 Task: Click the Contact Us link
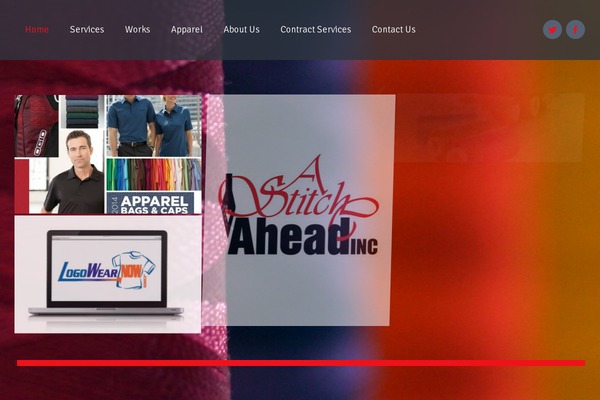point(393,29)
